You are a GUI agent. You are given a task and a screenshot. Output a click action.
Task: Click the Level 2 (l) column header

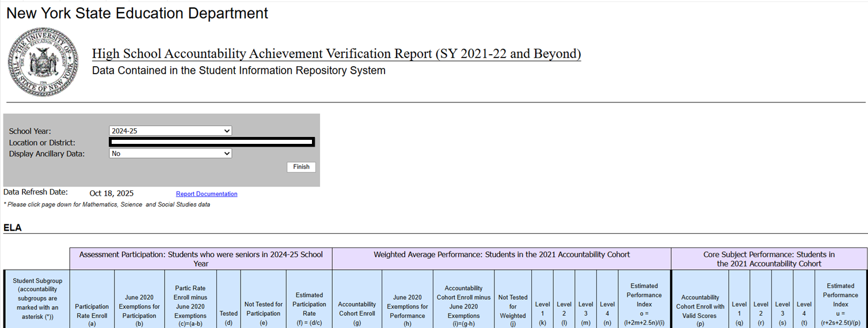tap(564, 299)
